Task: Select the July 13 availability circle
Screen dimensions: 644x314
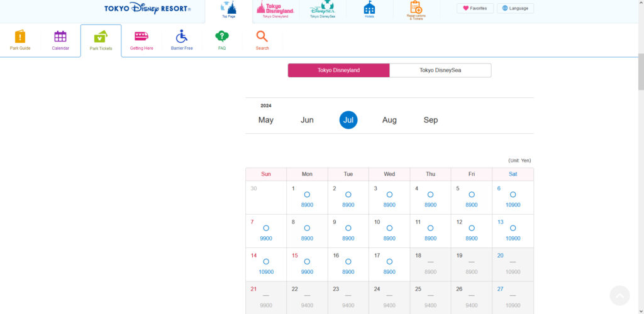Action: (x=513, y=229)
